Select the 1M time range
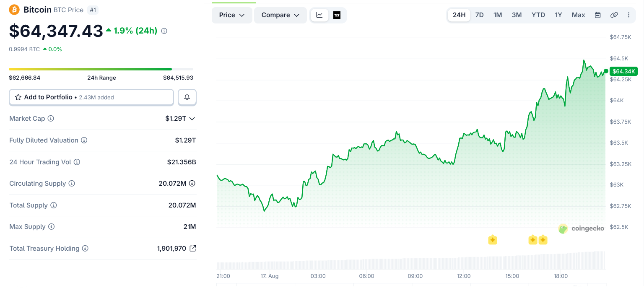The height and width of the screenshot is (288, 644). [498, 15]
